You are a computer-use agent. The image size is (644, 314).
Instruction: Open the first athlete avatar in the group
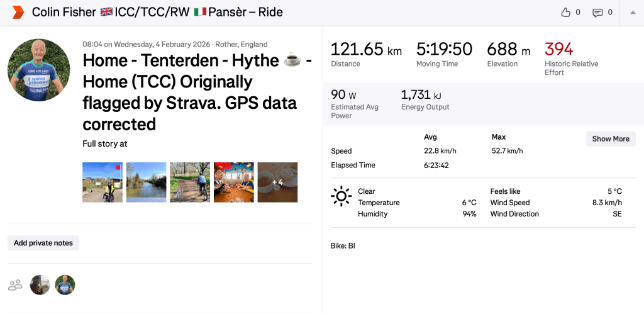(x=40, y=285)
